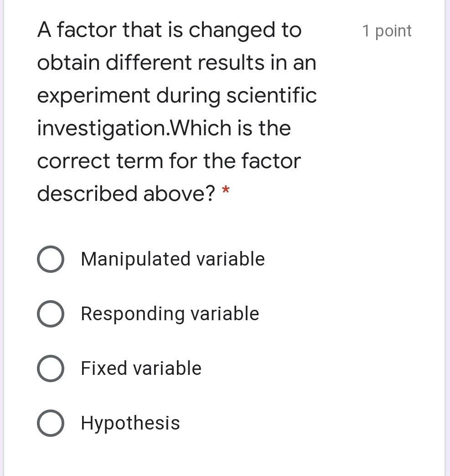Click the line "correct term for the factor"
Screen dimensions: 450x476
click(x=169, y=161)
